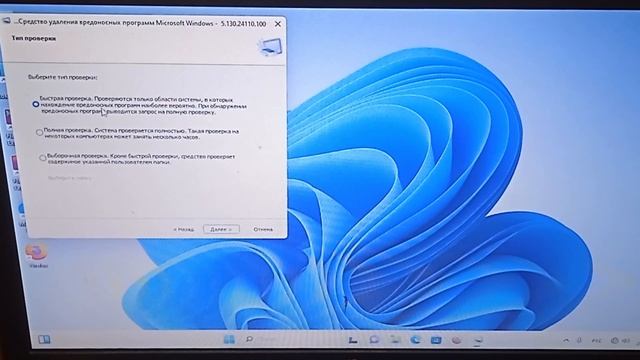Open the Microsoft Store taskbar icon
Screen dimensions: 640x360
[x=436, y=340]
